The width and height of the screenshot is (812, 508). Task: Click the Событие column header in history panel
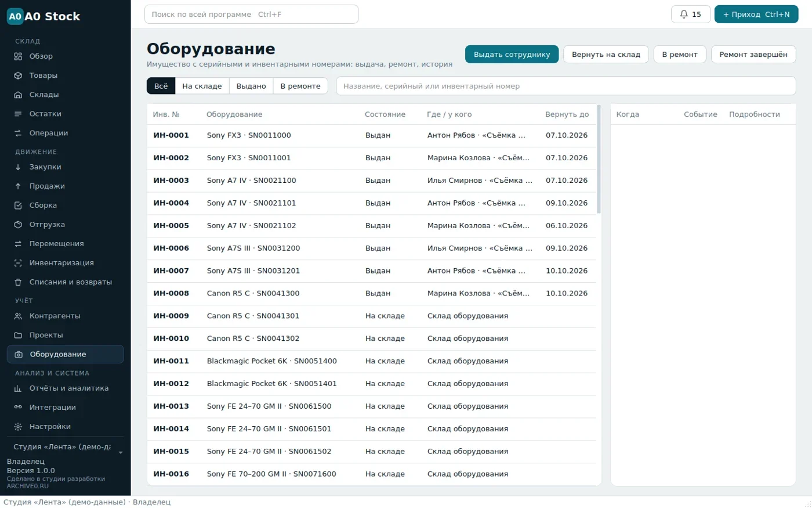pyautogui.click(x=701, y=114)
